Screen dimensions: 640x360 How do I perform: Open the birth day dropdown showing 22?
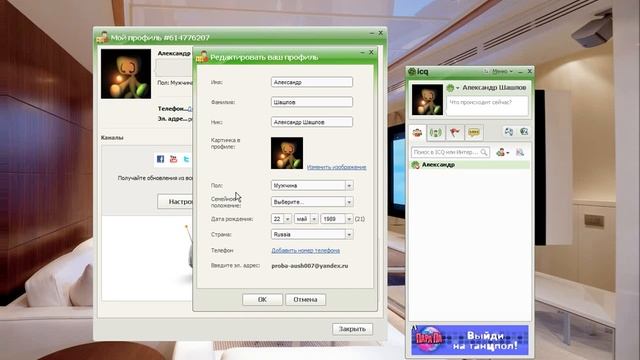click(281, 219)
